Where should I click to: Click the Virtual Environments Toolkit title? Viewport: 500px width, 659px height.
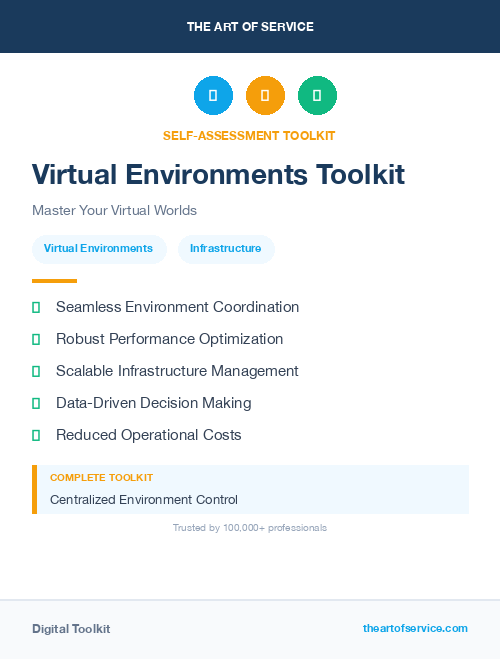pos(218,174)
